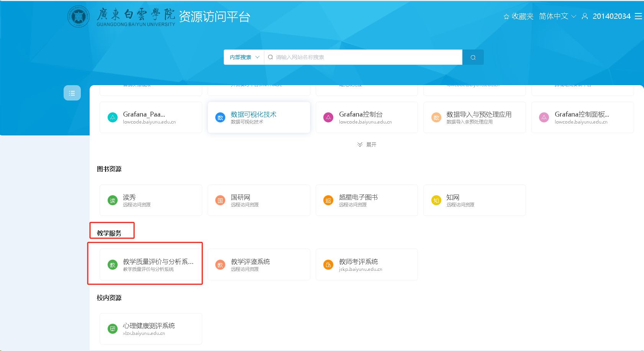644x351 pixels.
Task: Click the green 读秀 resource icon
Action: pos(113,200)
